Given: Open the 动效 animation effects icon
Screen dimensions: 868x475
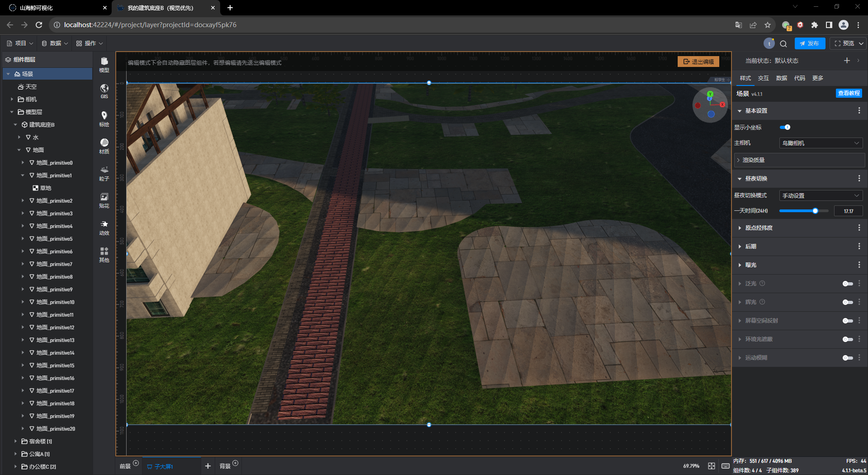Looking at the screenshot, I should [x=104, y=227].
